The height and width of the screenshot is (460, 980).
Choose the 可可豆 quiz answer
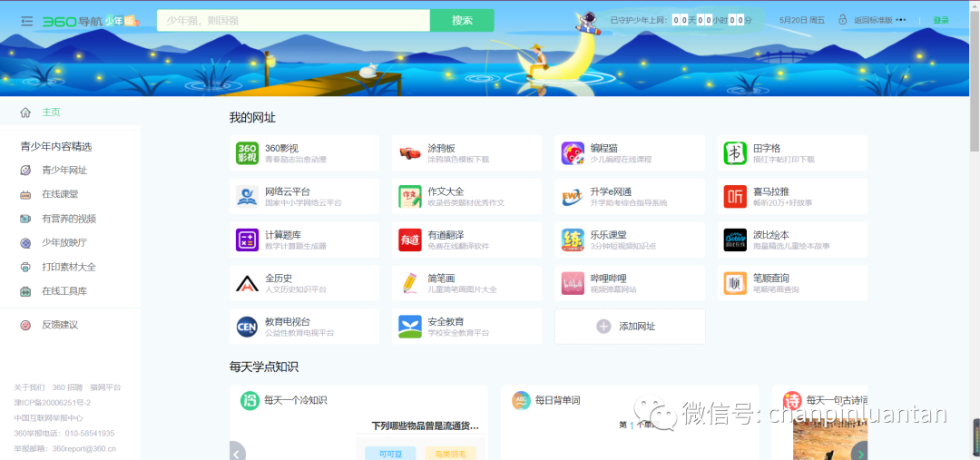(390, 453)
